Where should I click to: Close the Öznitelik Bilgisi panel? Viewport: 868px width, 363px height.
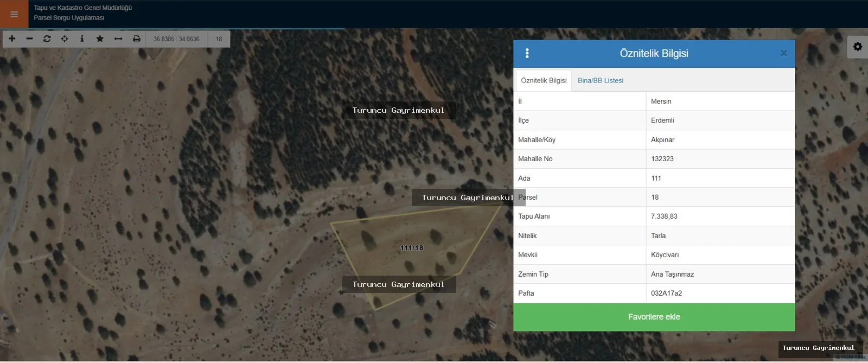click(x=783, y=53)
